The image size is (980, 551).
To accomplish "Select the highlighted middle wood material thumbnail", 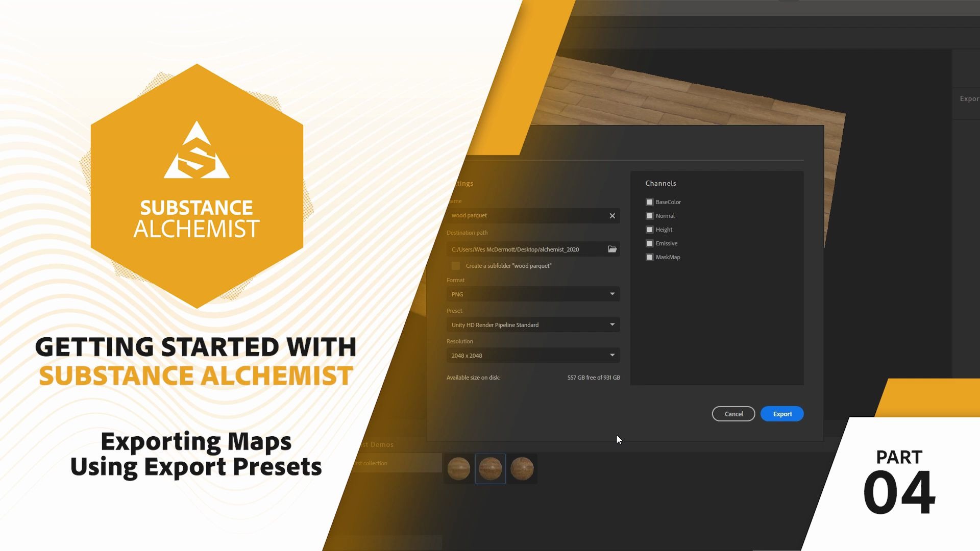I will (490, 468).
